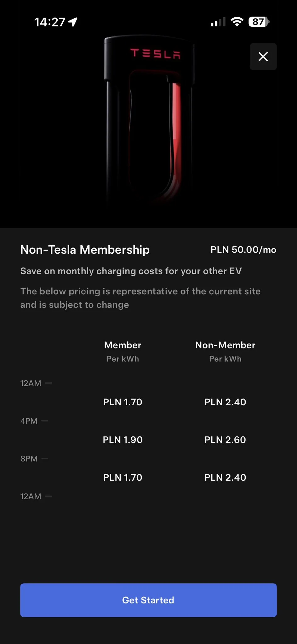Viewport: 297px width, 644px height.
Task: Tap the battery indicator showing 87
Action: pos(259,22)
